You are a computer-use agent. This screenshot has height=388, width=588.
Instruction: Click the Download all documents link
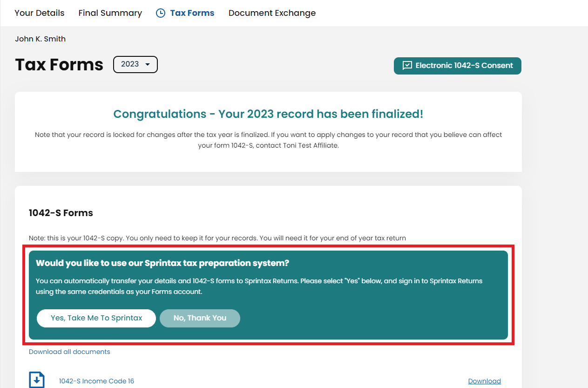[69, 352]
